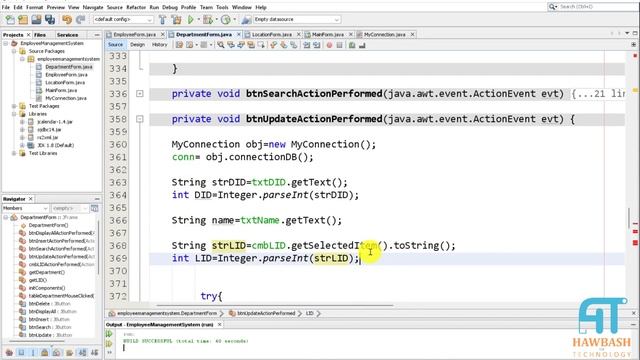The height and width of the screenshot is (360, 640).
Task: Toggle Sort by Source in navigator
Action: coord(95,352)
